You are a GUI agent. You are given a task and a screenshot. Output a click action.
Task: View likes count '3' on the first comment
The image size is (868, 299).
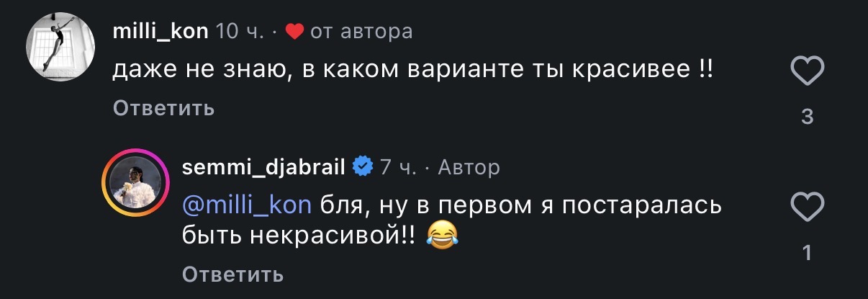pyautogui.click(x=808, y=116)
